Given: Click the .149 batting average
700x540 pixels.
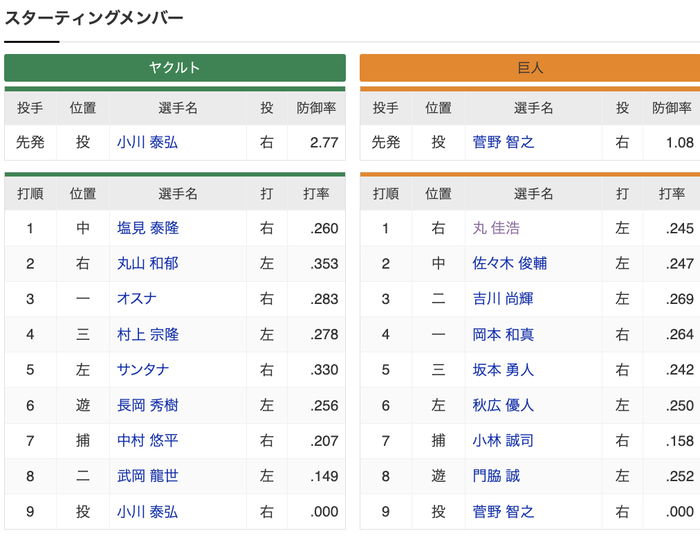Looking at the screenshot, I should point(324,476).
